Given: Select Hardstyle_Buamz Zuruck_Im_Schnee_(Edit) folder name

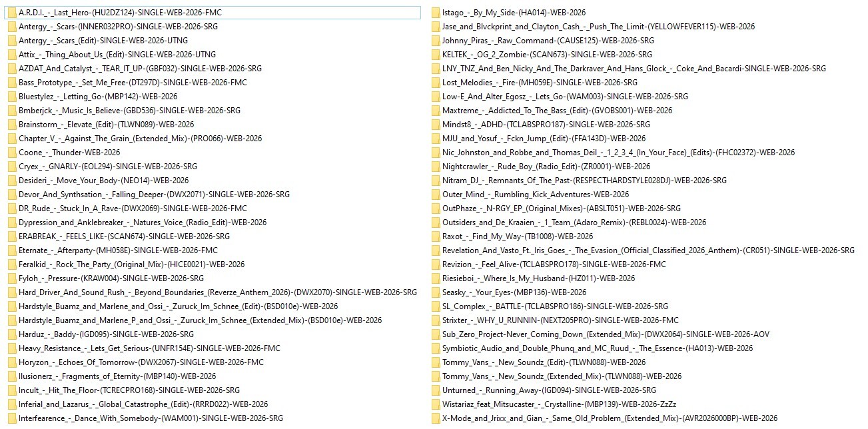Looking at the screenshot, I should pos(178,306).
